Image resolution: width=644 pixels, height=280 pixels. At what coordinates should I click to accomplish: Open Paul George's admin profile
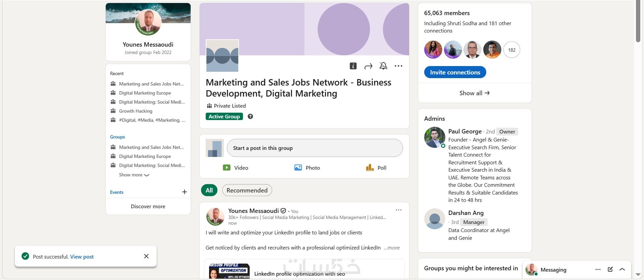(x=465, y=131)
